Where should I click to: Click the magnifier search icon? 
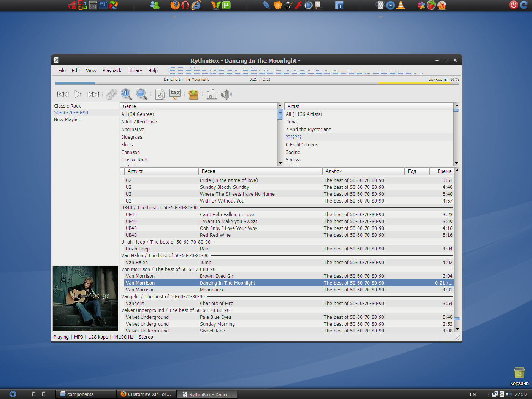pyautogui.click(x=142, y=94)
